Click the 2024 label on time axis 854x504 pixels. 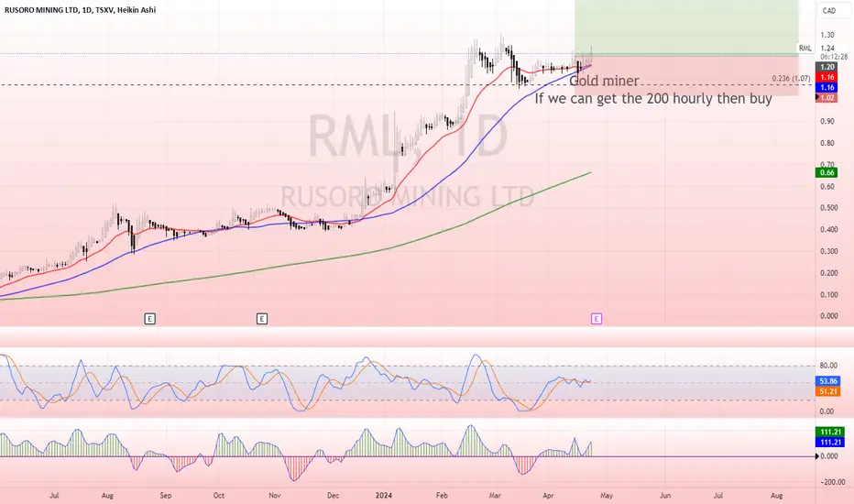384,495
